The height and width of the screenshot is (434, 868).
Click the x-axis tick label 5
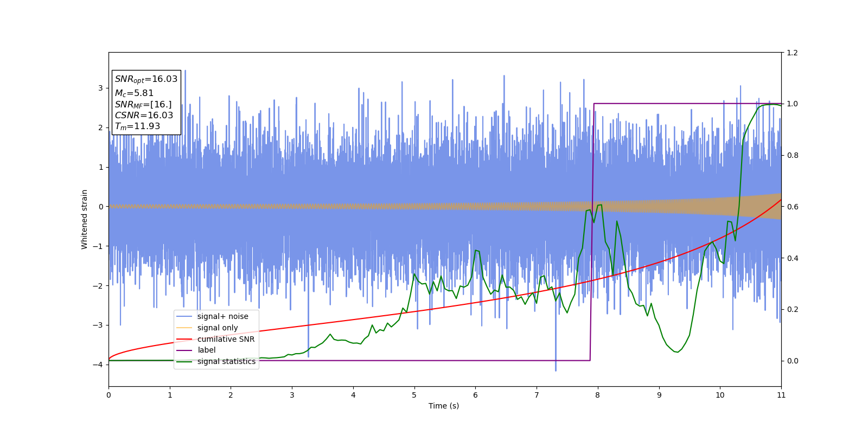[414, 395]
